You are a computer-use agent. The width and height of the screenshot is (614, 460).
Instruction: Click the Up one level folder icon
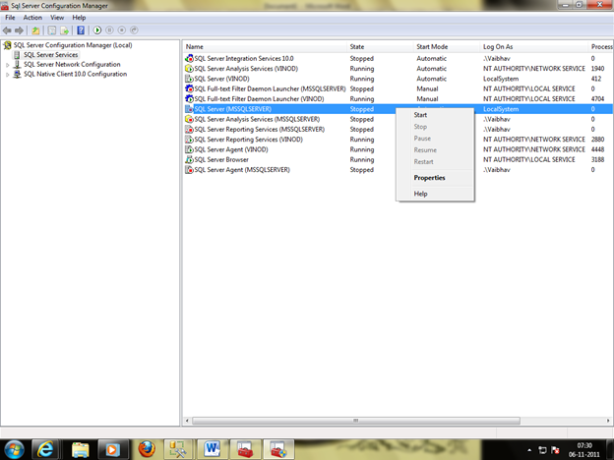coord(36,30)
